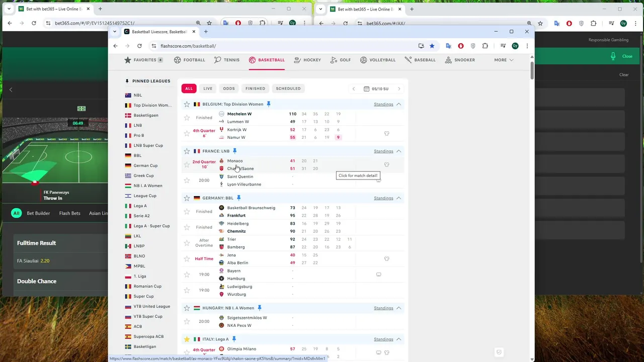The image size is (644, 362).
Task: Collapse the Hungary NB I. A Women section
Action: 399,308
